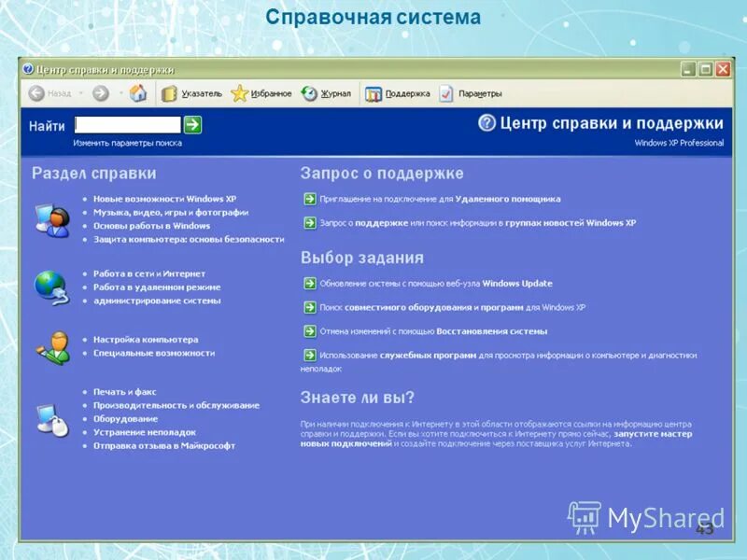Click the forward navigation arrow icon
This screenshot has width=747, height=560.
101,93
